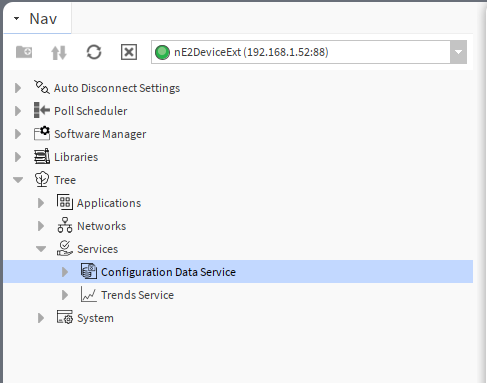Click the new folder toolbar icon
This screenshot has width=487, height=383.
coord(24,52)
